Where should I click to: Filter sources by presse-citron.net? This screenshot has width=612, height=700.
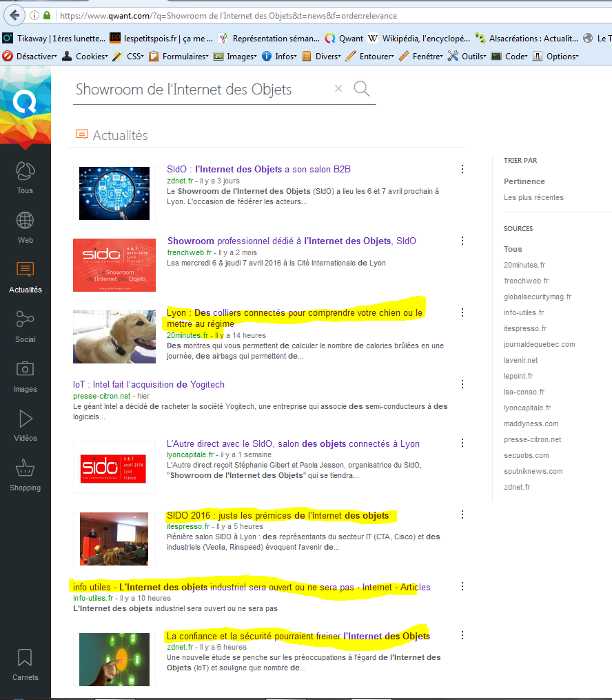tap(532, 439)
